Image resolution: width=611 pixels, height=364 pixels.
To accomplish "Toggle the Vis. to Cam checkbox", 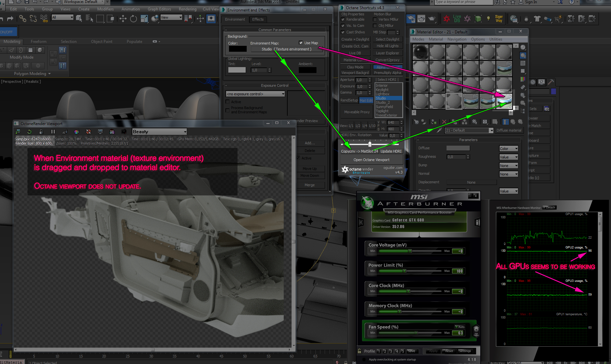I will pyautogui.click(x=343, y=26).
